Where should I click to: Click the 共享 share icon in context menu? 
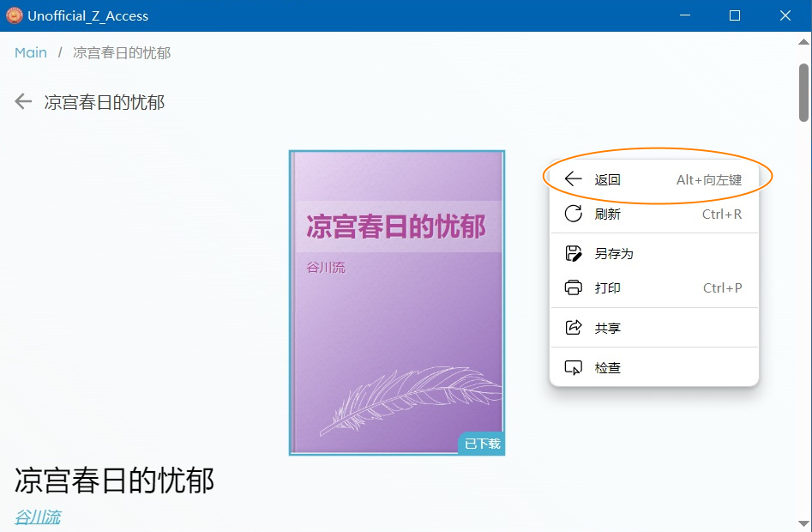click(x=573, y=328)
